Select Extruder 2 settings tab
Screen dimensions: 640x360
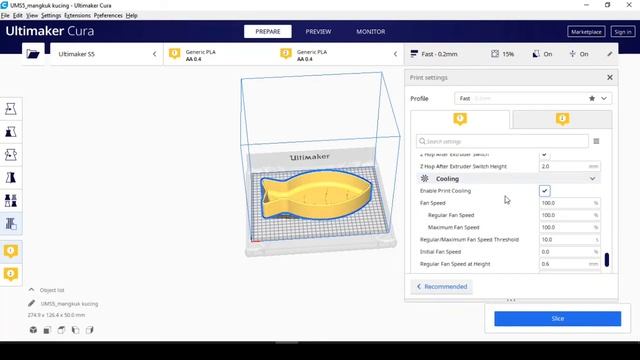tap(562, 119)
